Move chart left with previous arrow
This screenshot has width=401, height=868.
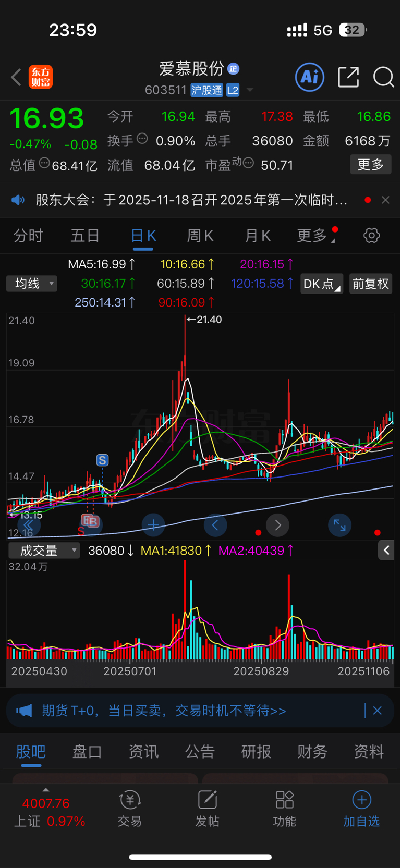click(x=215, y=525)
